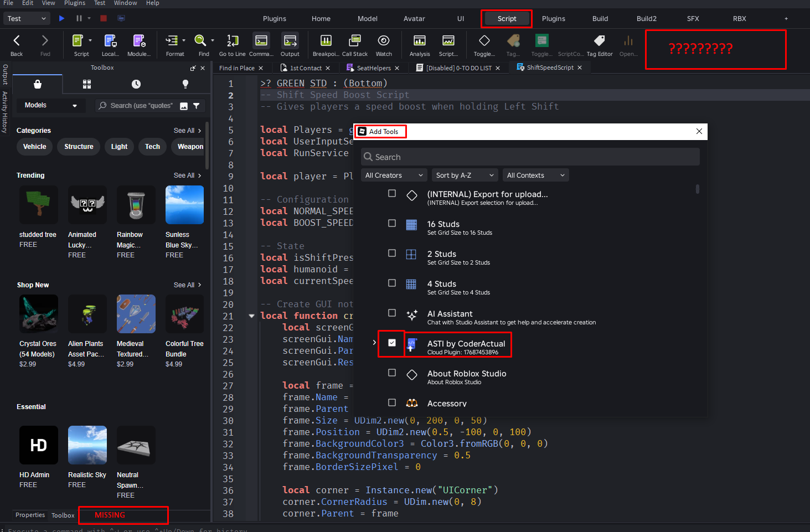Check the AI Assistant checkbox
The image size is (810, 532).
click(392, 313)
